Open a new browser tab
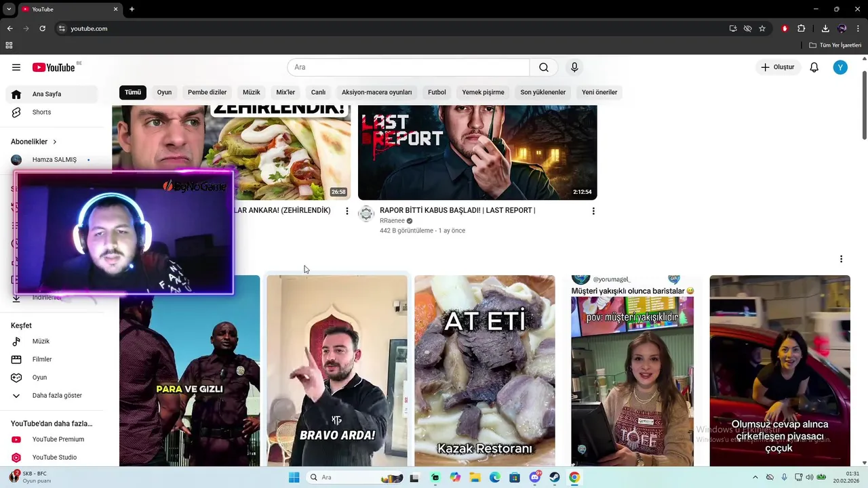868x488 pixels. [132, 9]
